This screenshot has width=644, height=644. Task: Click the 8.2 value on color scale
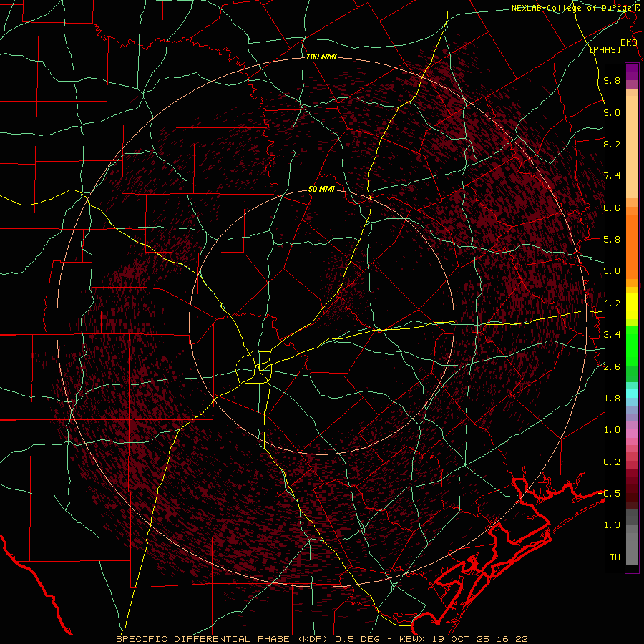(612, 144)
